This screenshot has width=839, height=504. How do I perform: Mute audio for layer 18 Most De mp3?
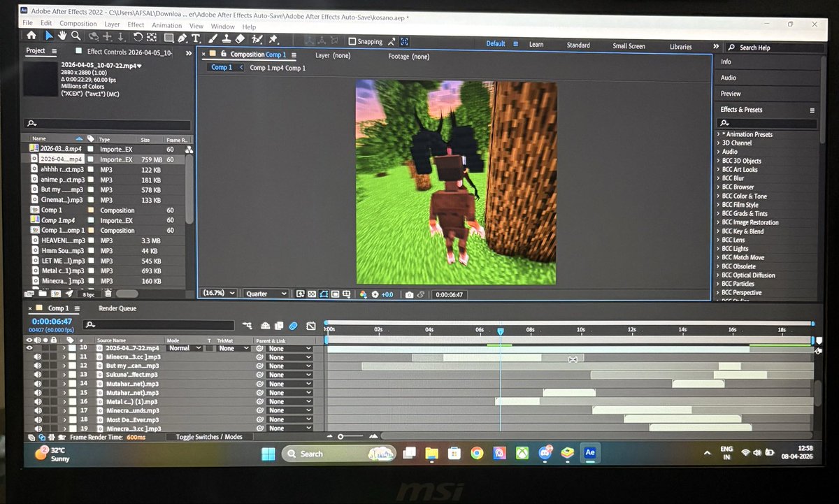tap(37, 419)
